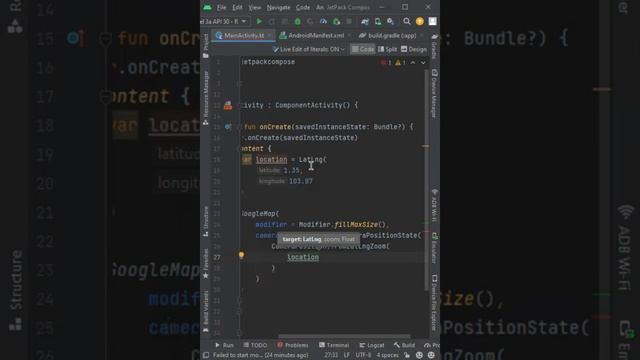Click the 4 spaces indent status
This screenshot has height=360, width=640.
click(x=387, y=355)
